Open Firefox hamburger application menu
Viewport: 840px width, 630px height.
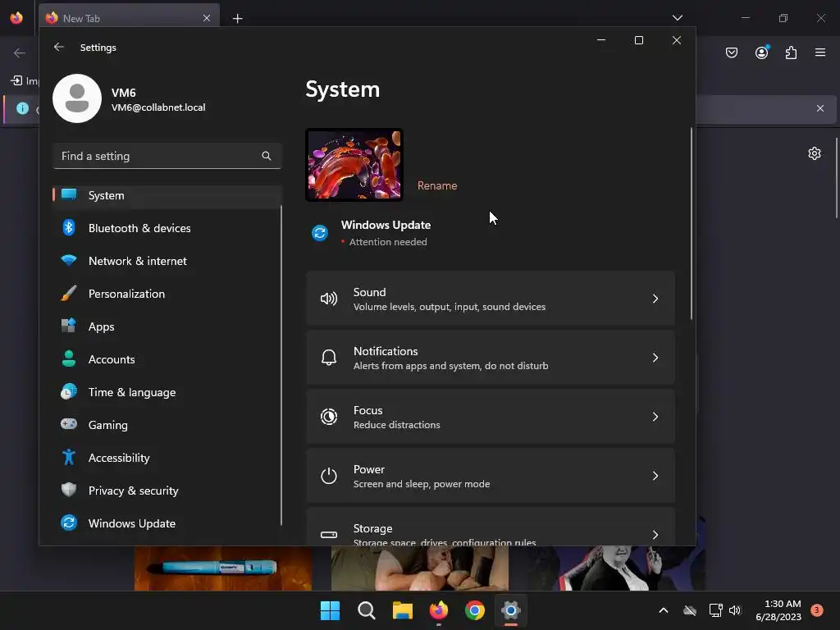click(820, 52)
